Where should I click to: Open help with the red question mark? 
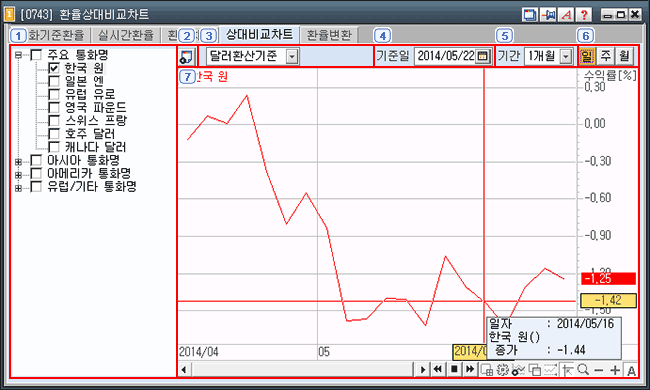584,15
